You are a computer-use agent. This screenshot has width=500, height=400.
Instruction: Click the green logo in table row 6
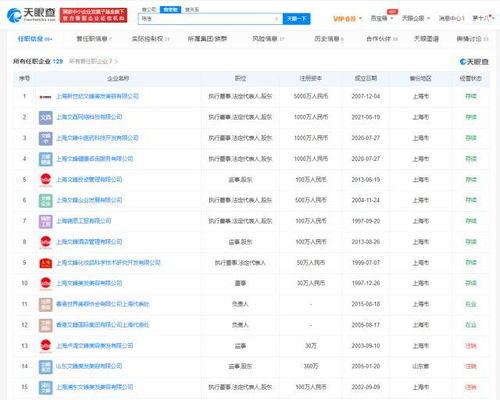pyautogui.click(x=46, y=201)
